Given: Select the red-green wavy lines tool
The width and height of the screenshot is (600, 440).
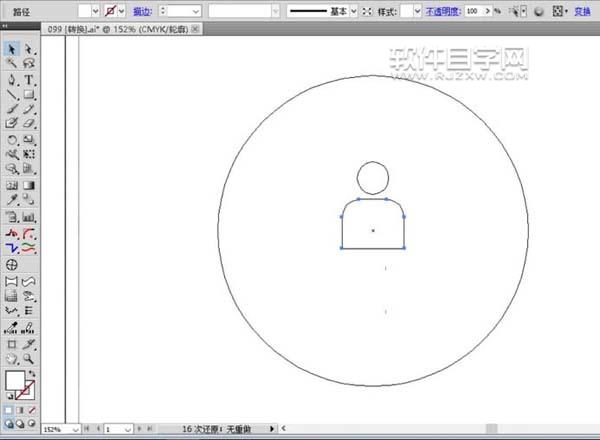Looking at the screenshot, I should [x=29, y=248].
